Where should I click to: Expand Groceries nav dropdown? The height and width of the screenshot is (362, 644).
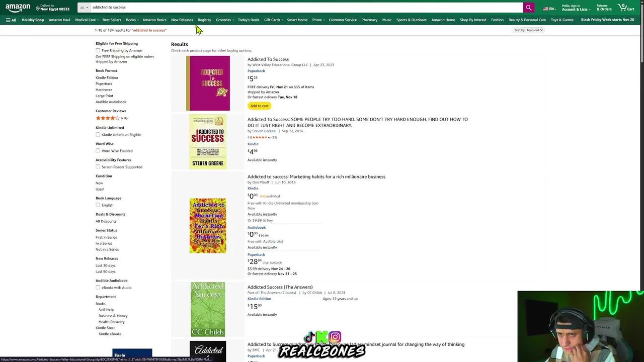[x=224, y=20]
